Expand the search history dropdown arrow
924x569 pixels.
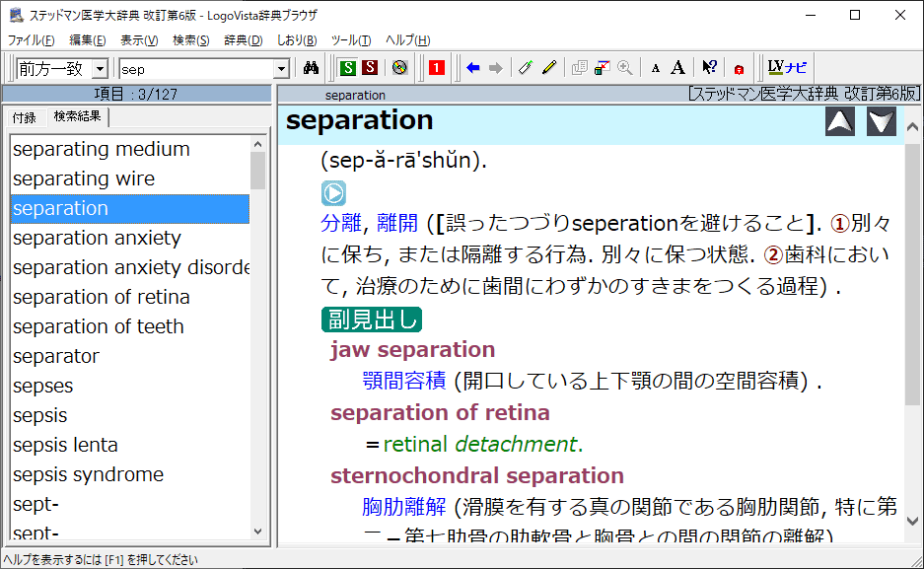(281, 69)
